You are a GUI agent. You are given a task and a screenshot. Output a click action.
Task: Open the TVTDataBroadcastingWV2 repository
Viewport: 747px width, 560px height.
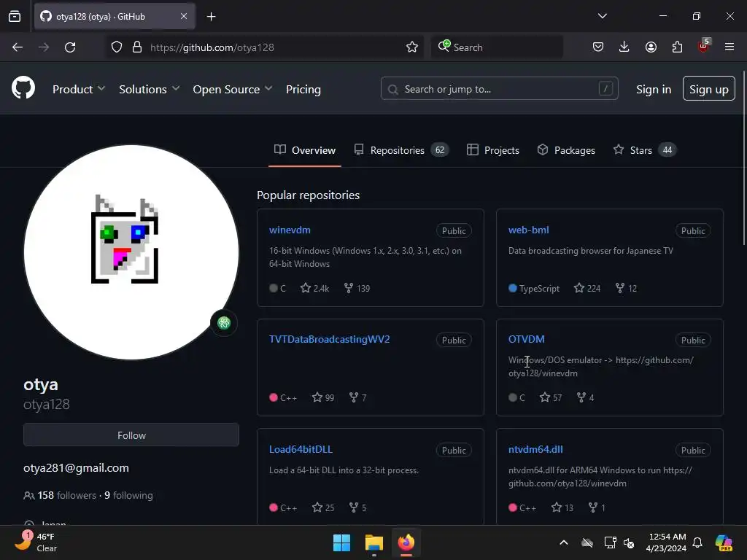click(x=329, y=340)
